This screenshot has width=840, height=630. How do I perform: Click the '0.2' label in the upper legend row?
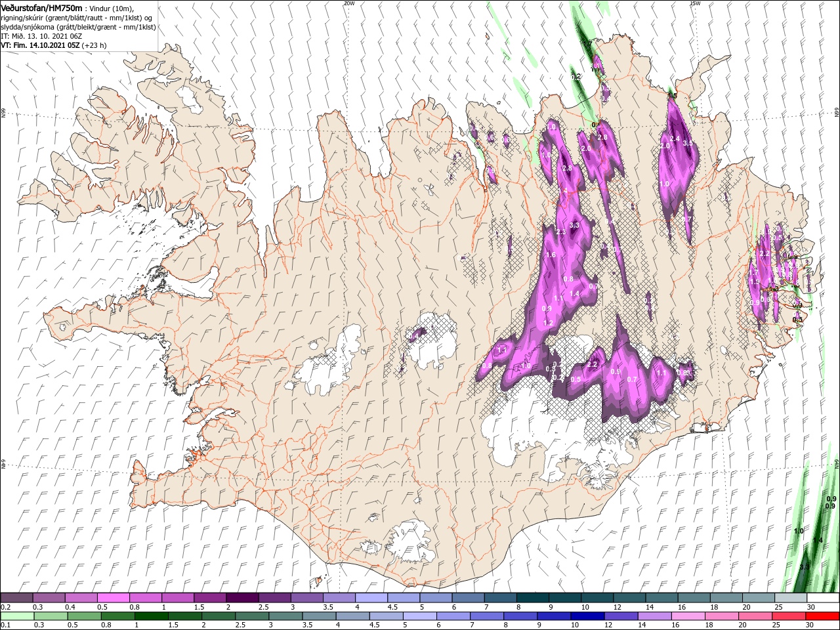pos(5,607)
